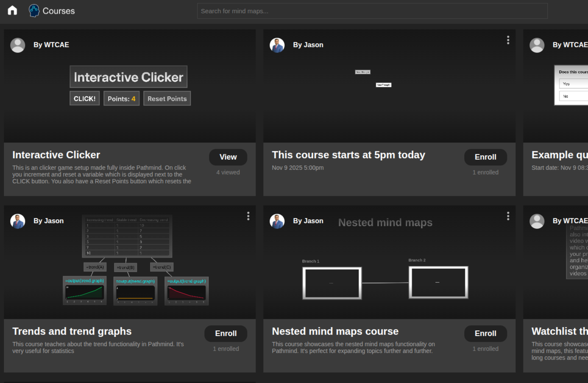Enroll in Trends and trend graphs course
The width and height of the screenshot is (588, 383).
click(226, 333)
